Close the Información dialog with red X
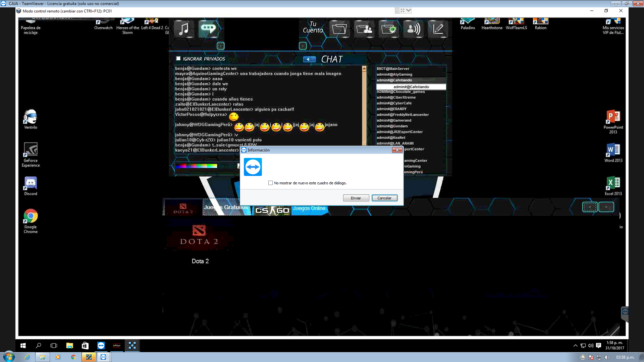Screen dimensions: 644x362 [x=397, y=150]
